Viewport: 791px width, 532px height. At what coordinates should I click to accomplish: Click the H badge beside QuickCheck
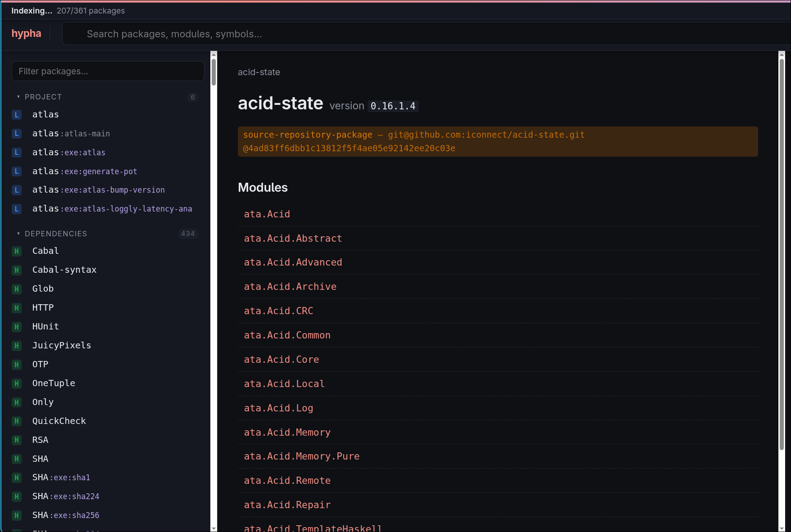pos(17,421)
